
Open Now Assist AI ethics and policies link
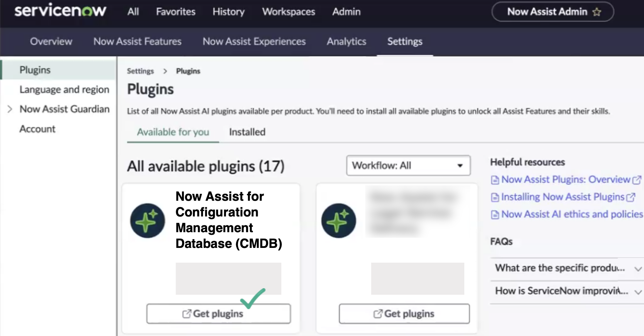[572, 214]
